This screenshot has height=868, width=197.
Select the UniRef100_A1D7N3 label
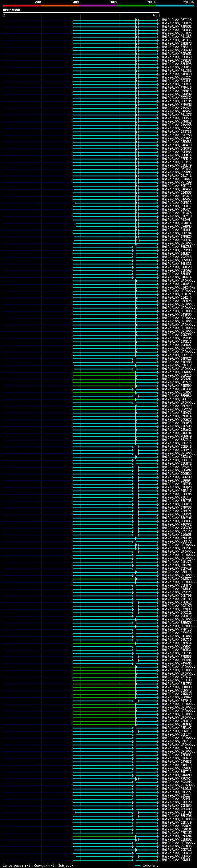(177, 484)
